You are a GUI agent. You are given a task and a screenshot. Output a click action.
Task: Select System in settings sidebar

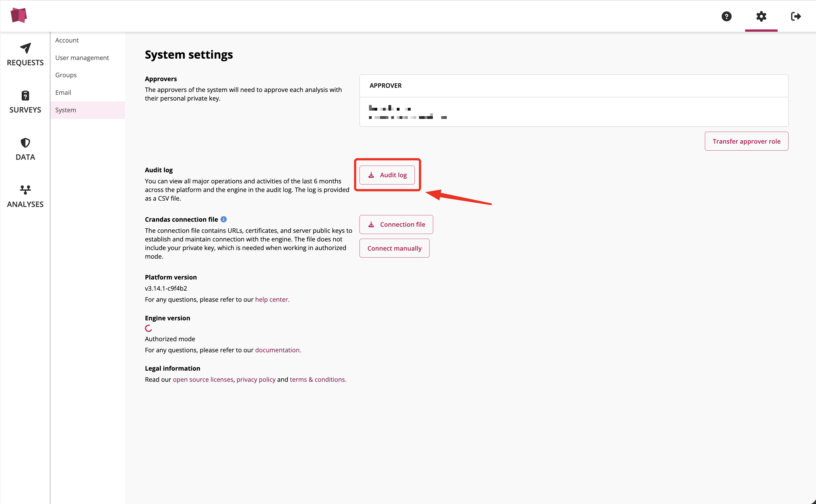(66, 110)
